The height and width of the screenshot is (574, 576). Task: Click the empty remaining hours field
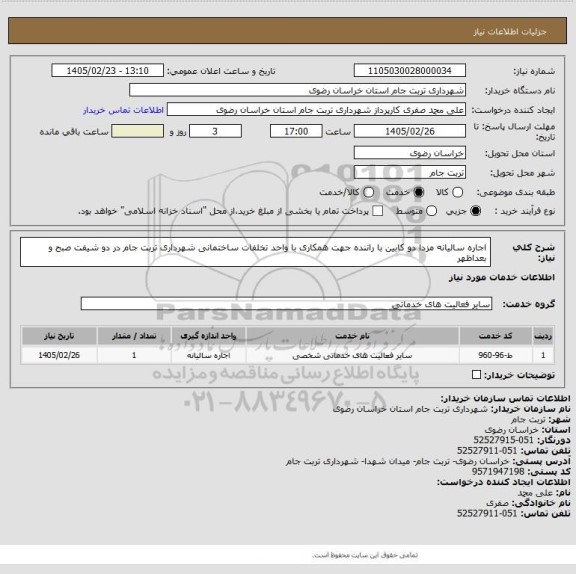137,131
